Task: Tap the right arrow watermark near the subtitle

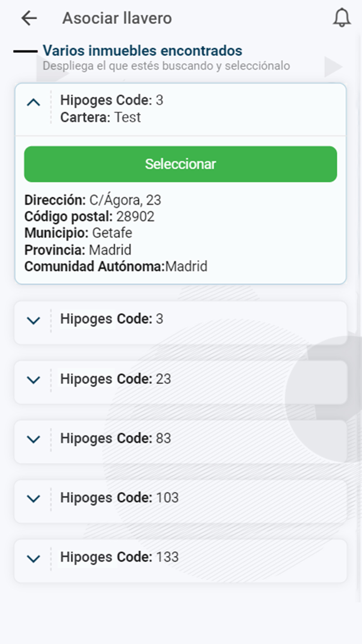Action: click(333, 66)
